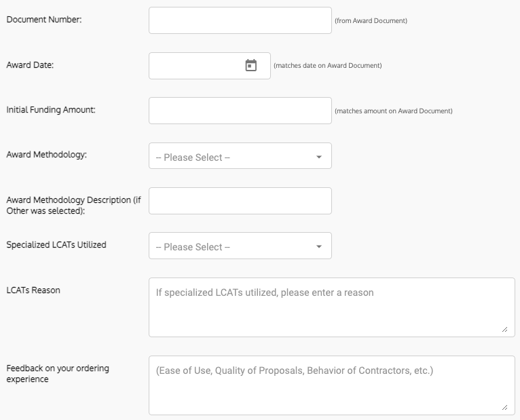Click the Specialized LCATs Utilized label
Screen dimensions: 520x420
pos(56,245)
